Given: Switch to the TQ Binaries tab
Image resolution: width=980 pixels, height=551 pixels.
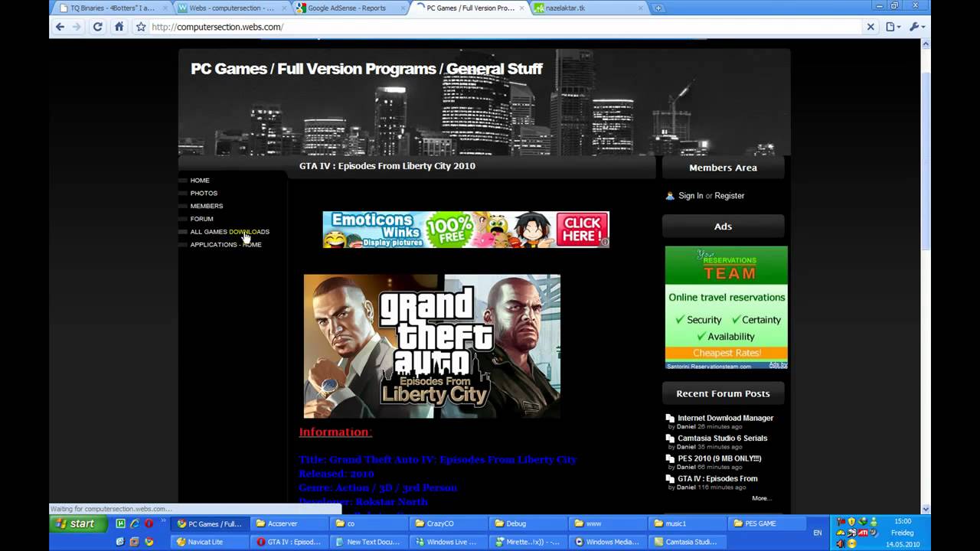Looking at the screenshot, I should (111, 8).
